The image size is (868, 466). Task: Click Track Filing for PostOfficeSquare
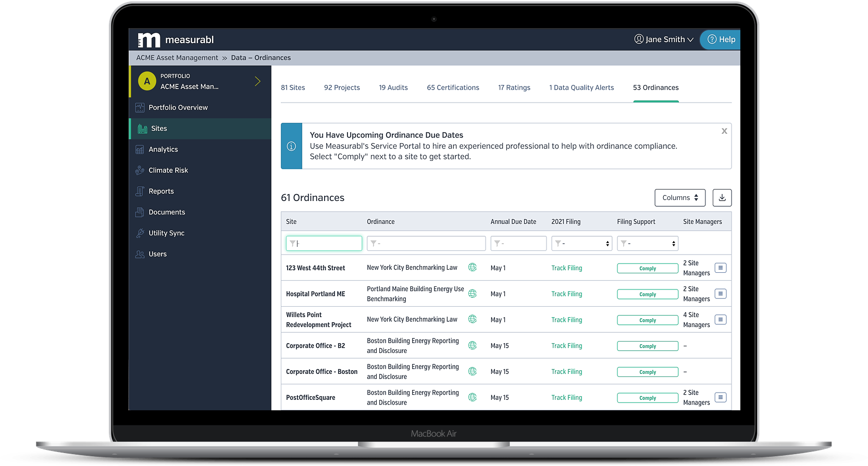[567, 398]
